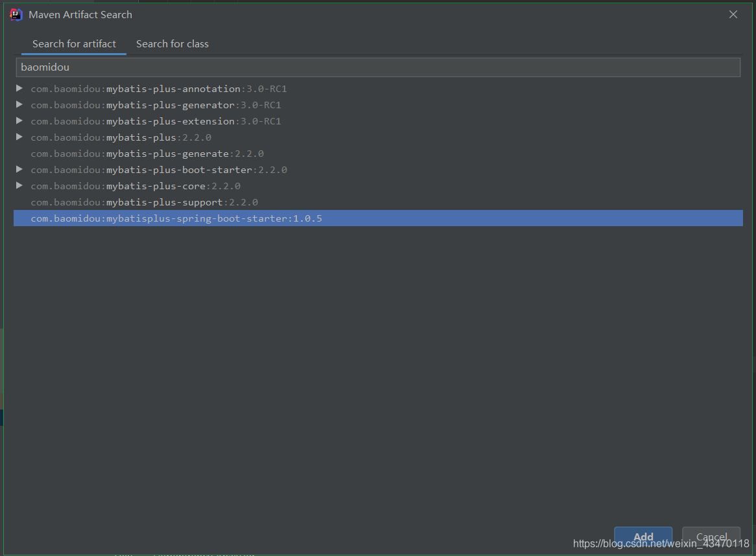Select com.baomidou:mybatis-plus-extension:3.0-RC1
The height and width of the screenshot is (556, 756).
pyautogui.click(x=156, y=121)
